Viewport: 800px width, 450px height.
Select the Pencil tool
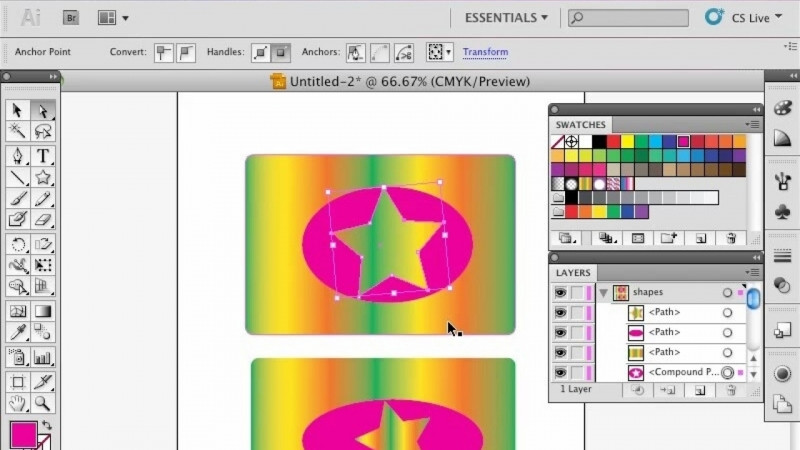(42, 198)
